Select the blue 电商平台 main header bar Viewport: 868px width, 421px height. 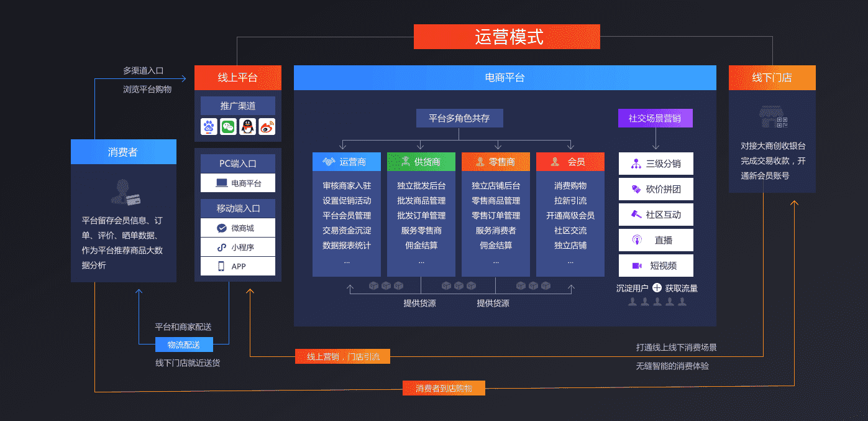click(505, 78)
